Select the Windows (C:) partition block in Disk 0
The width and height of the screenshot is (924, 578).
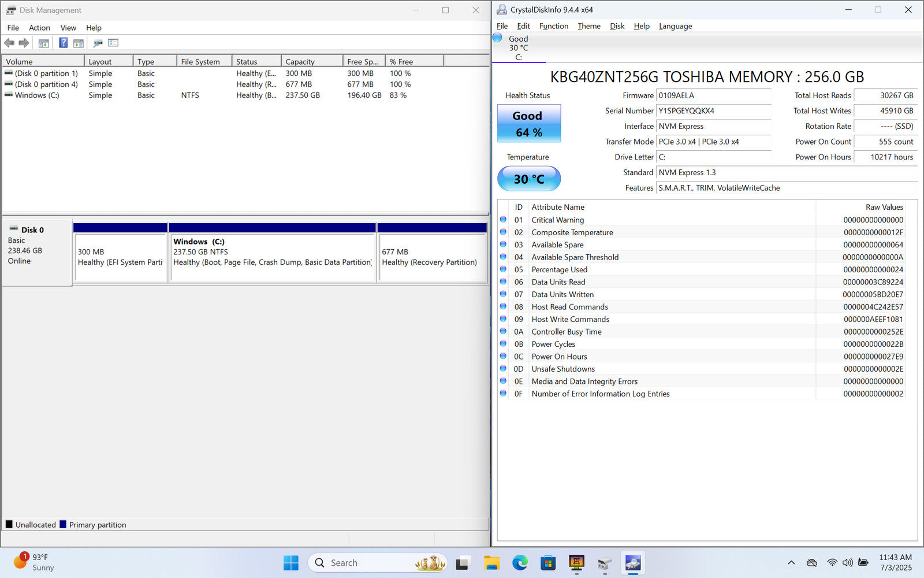pos(272,257)
